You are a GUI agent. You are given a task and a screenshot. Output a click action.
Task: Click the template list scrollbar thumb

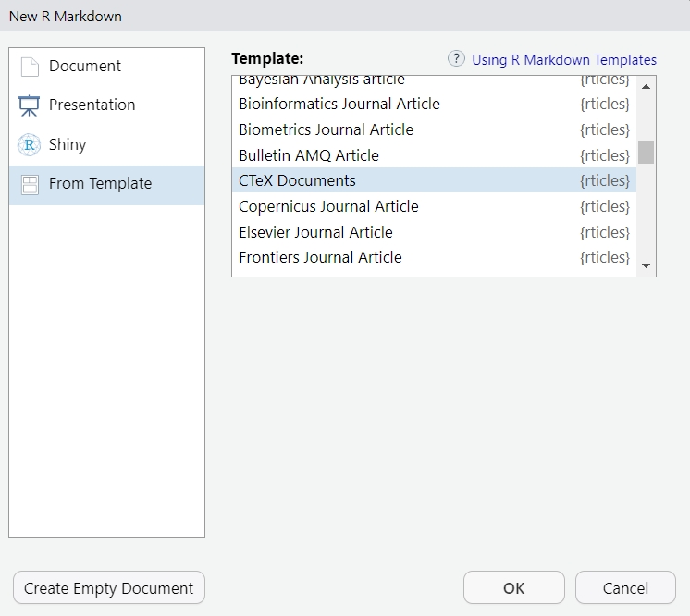[x=646, y=153]
